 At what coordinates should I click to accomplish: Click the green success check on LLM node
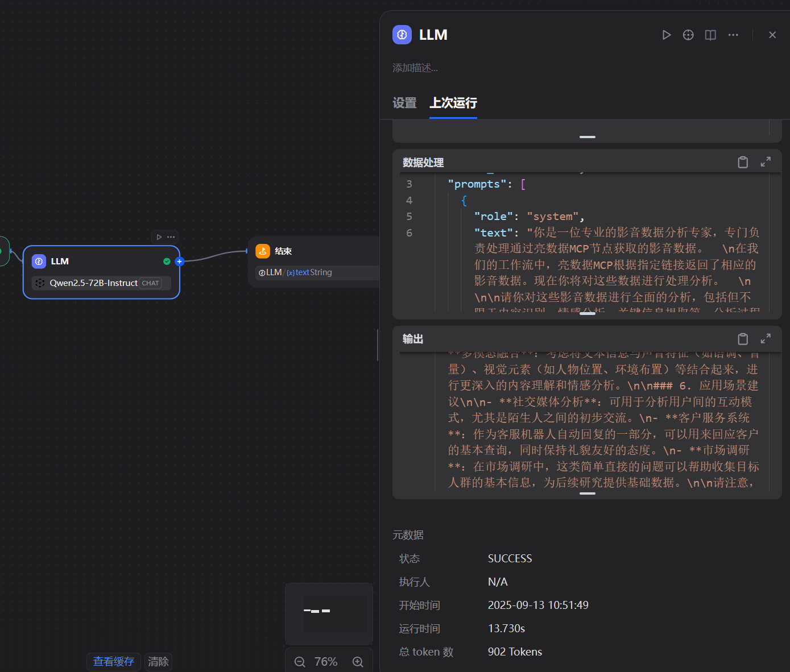[167, 262]
